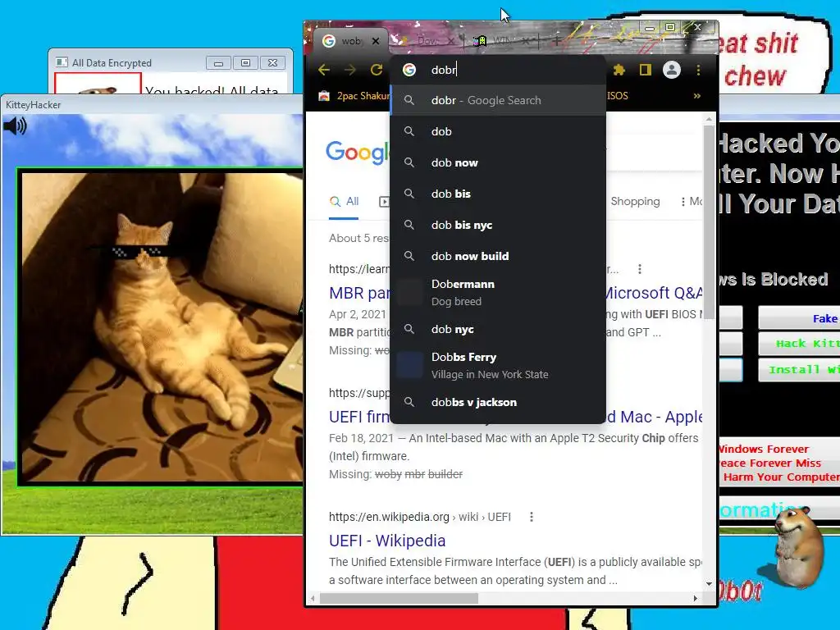Image resolution: width=840 pixels, height=630 pixels.
Task: Open the 'MBR par...' Microsoft Q&A result
Action: 360,293
